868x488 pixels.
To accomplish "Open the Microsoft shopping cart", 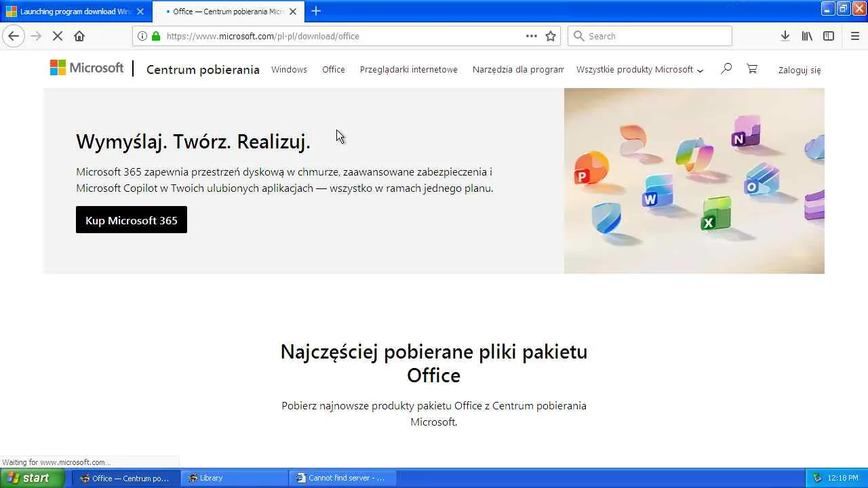I will click(x=752, y=68).
